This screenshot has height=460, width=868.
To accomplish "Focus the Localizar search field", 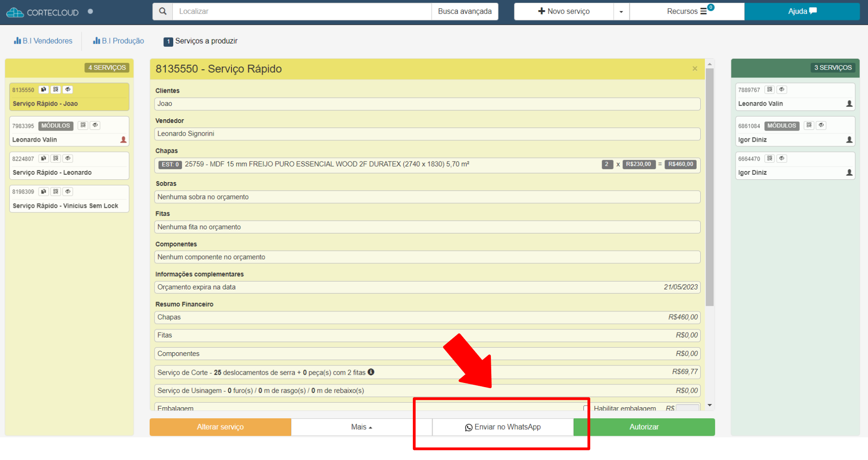I will (x=302, y=11).
